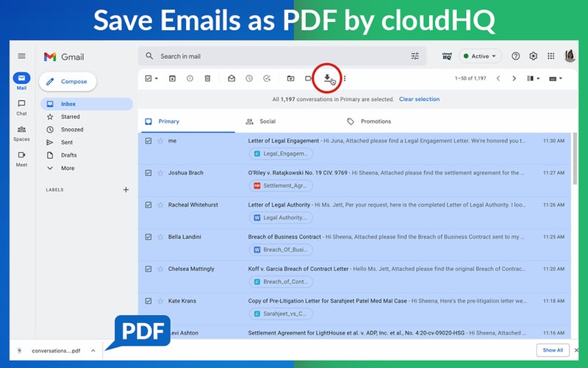This screenshot has height=368, width=588.
Task: Report selected conversations as spam
Action: coord(190,79)
